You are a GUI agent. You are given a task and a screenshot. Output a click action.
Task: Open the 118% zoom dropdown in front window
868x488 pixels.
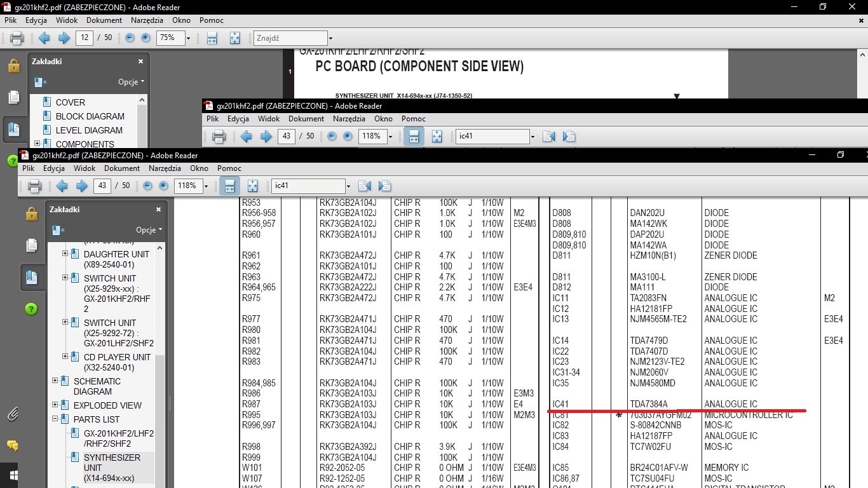[x=207, y=186]
